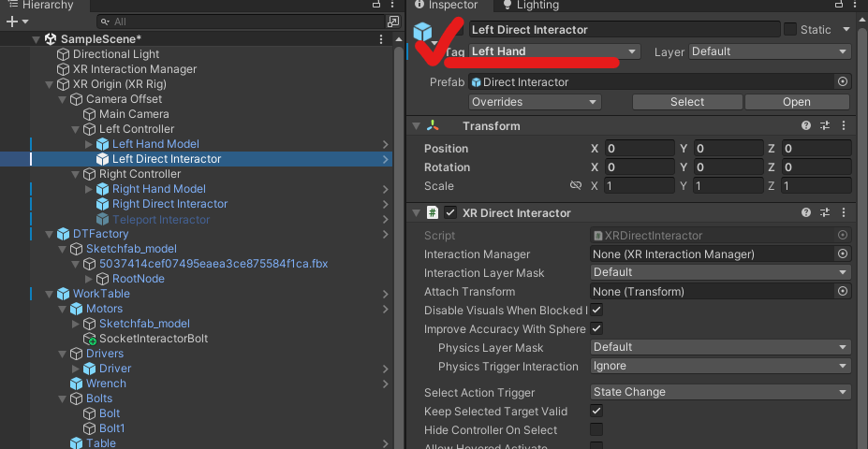The image size is (868, 449).
Task: Click the Hierarchy search field
Action: (x=241, y=22)
